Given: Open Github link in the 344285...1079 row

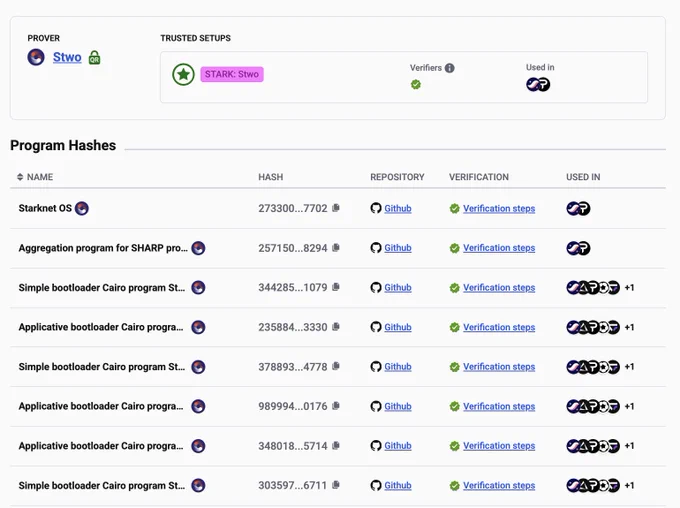Looking at the screenshot, I should point(398,288).
